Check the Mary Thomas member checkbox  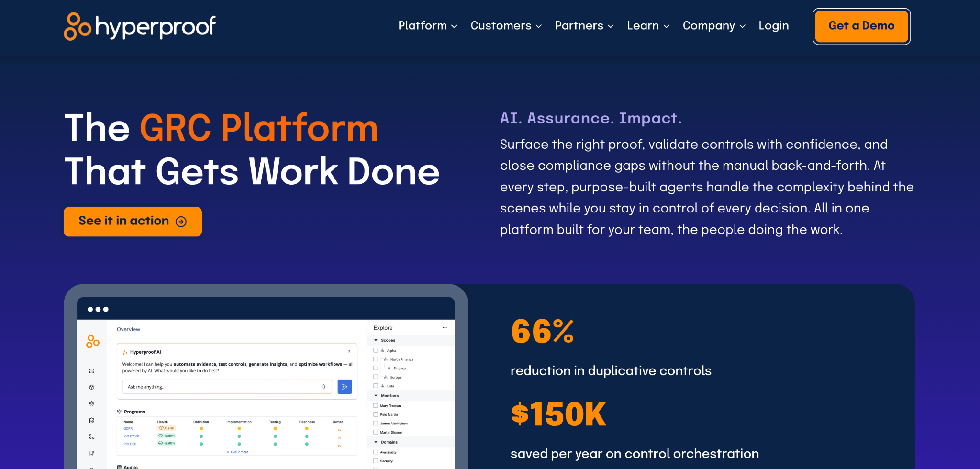point(376,406)
